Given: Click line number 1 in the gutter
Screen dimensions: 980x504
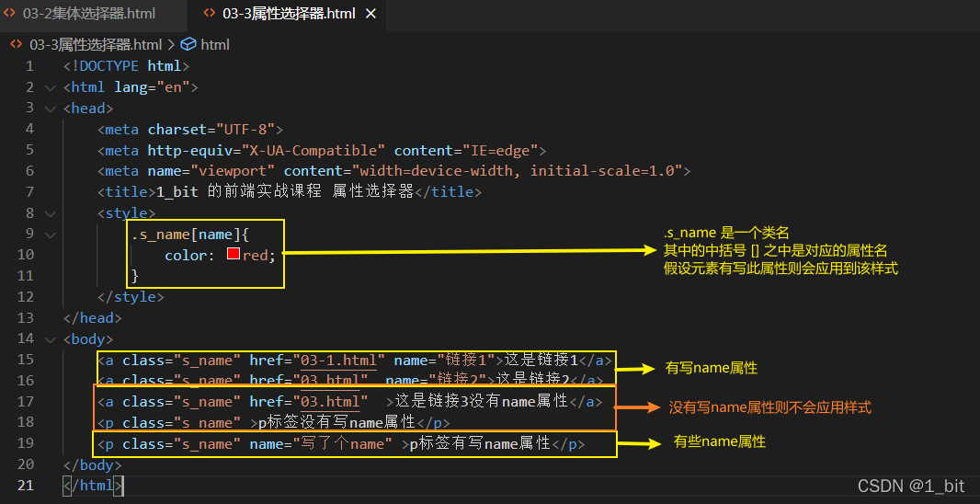Looking at the screenshot, I should point(29,66).
